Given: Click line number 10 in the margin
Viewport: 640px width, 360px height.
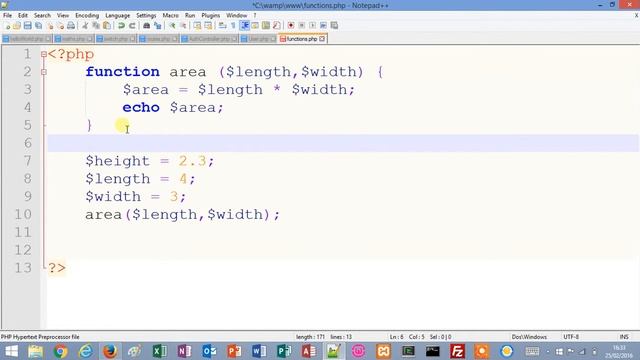Looking at the screenshot, I should point(23,214).
